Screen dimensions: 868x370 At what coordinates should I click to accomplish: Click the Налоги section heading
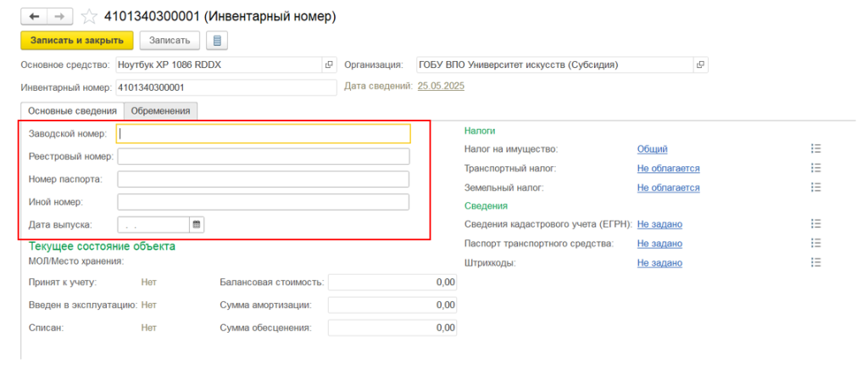pyautogui.click(x=480, y=131)
